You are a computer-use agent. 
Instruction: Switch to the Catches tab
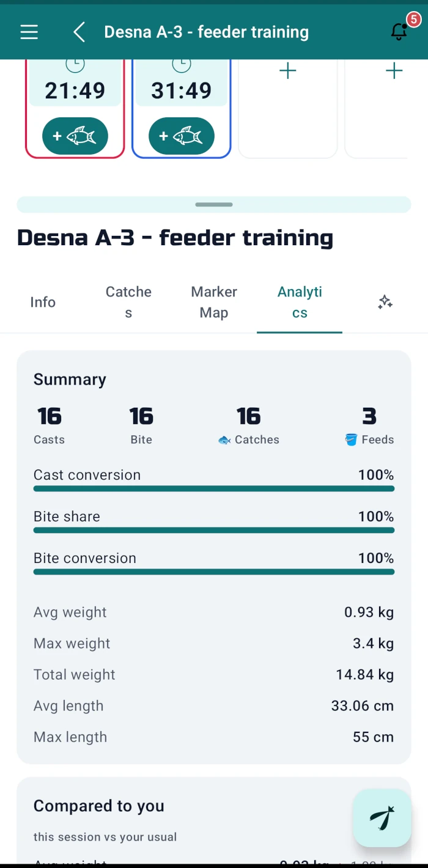point(128,302)
